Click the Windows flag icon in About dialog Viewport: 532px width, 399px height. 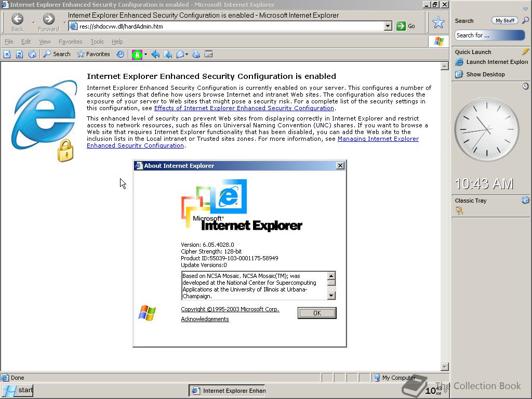(x=147, y=313)
